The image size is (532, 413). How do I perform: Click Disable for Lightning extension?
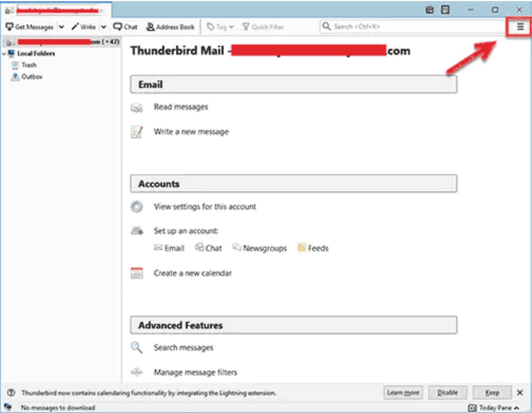click(x=448, y=393)
